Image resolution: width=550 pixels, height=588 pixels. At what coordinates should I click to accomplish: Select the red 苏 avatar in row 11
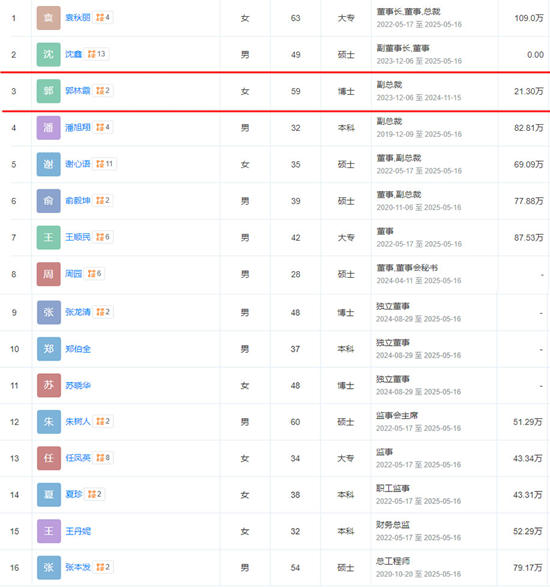coord(49,385)
